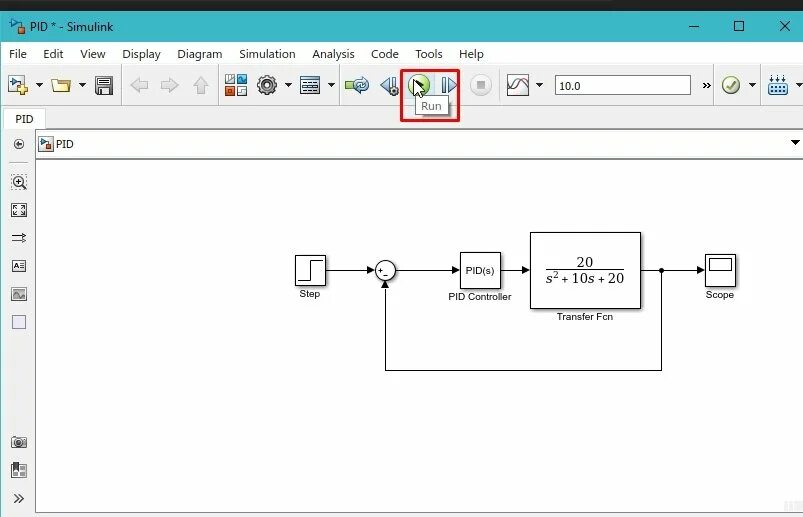The image size is (803, 517).
Task: Open the Simulation menu
Action: [x=267, y=54]
